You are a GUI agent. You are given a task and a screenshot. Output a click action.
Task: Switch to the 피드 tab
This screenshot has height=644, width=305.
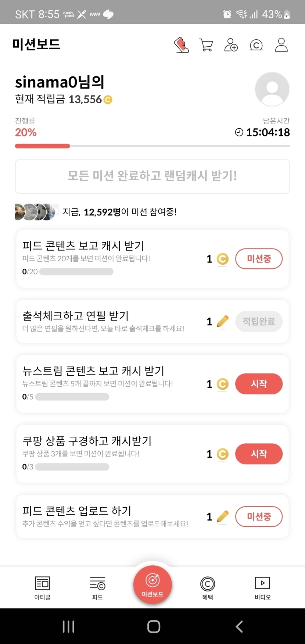coord(97,587)
